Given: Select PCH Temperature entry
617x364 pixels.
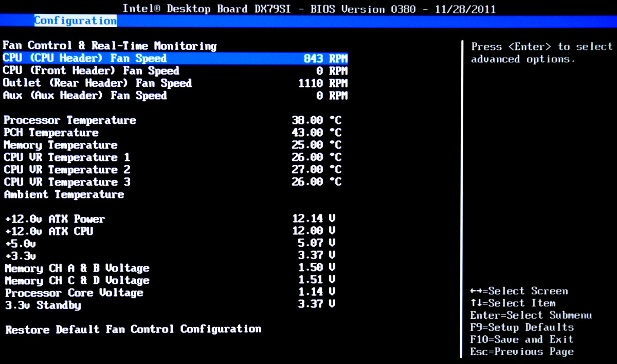Looking at the screenshot, I should coord(51,133).
